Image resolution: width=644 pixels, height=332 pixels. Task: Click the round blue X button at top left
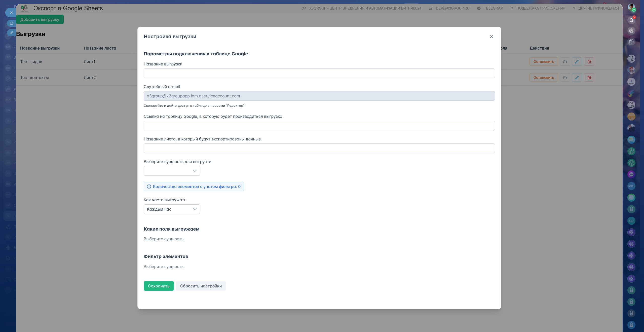11,13
